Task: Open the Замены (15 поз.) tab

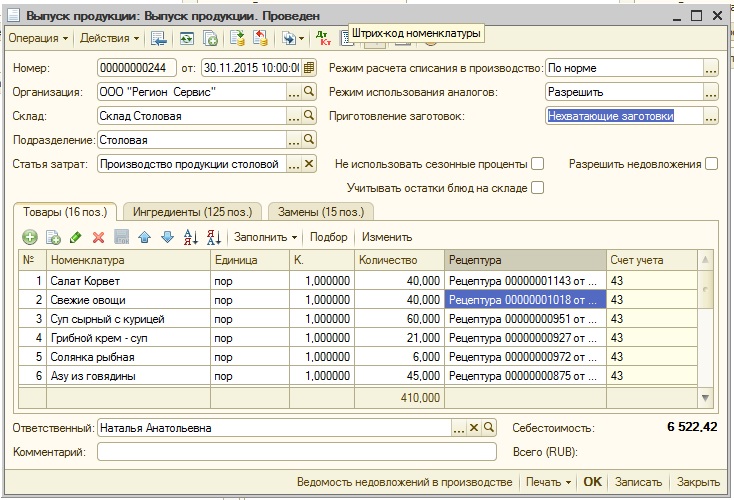Action: (320, 211)
